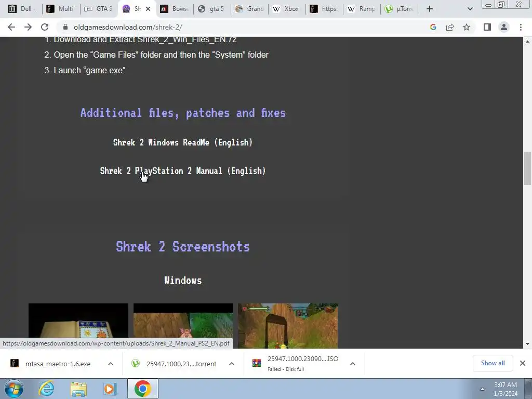Click the address bar URL
This screenshot has width=532, height=399.
(128, 27)
